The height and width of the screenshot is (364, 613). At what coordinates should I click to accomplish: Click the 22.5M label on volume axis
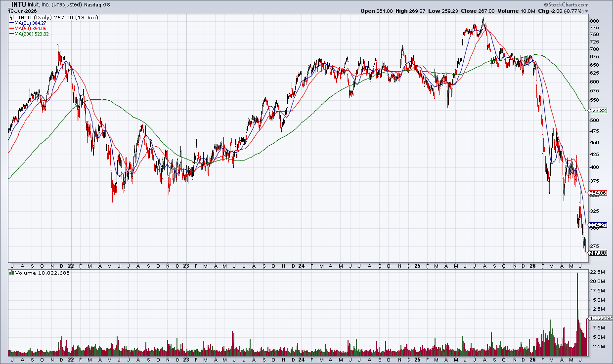click(596, 272)
